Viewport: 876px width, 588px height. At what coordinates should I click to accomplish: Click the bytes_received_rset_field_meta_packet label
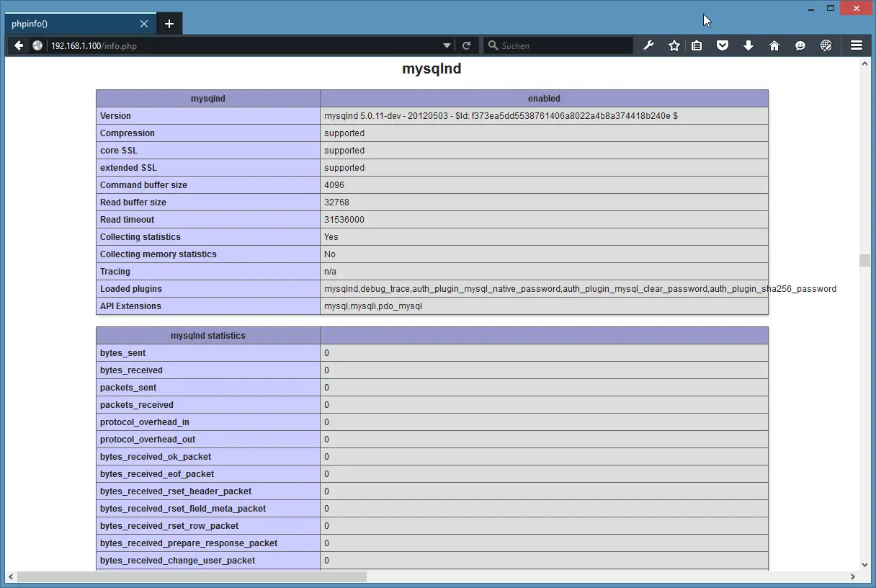[x=183, y=509]
